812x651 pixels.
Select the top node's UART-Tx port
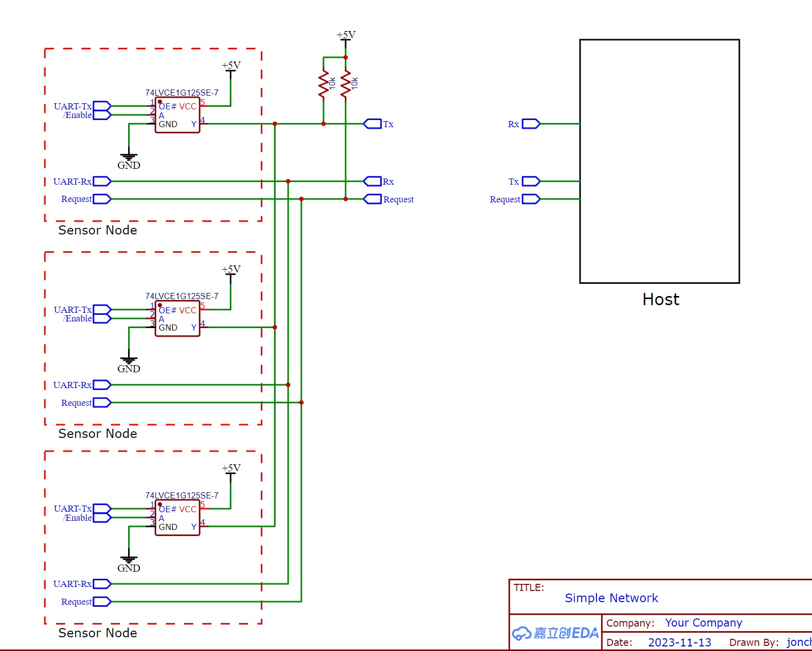tap(102, 106)
